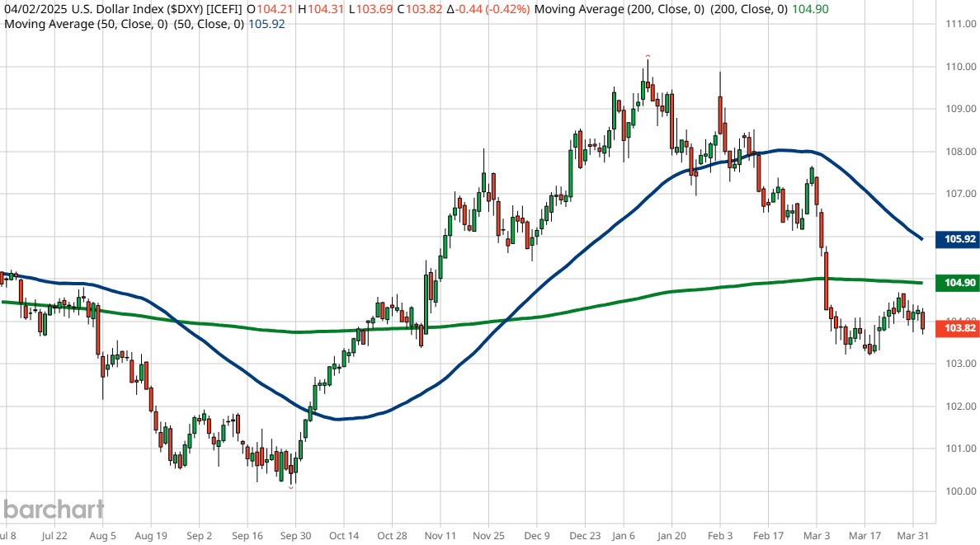Click the Oct 28 date axis label

[392, 536]
